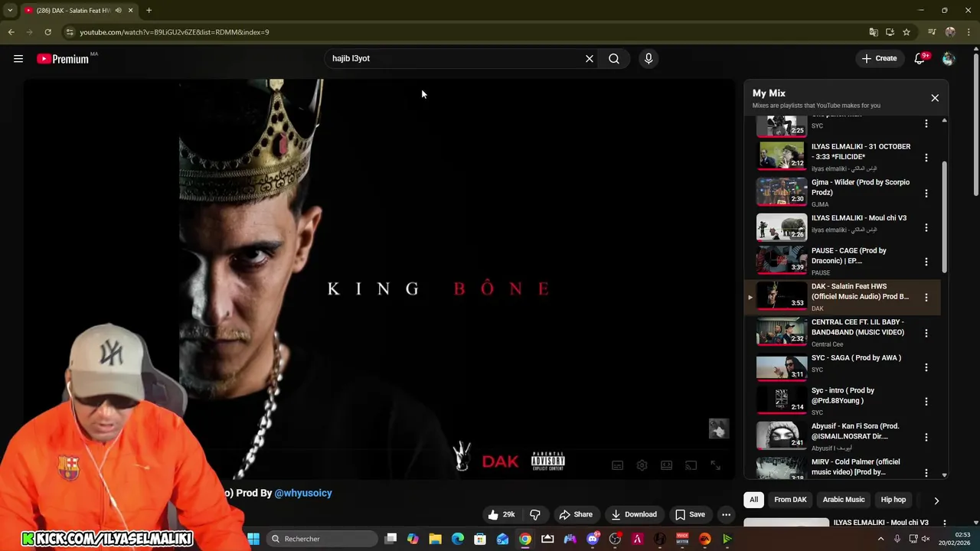
Task: Dislike the video with thumbs down
Action: pos(535,514)
